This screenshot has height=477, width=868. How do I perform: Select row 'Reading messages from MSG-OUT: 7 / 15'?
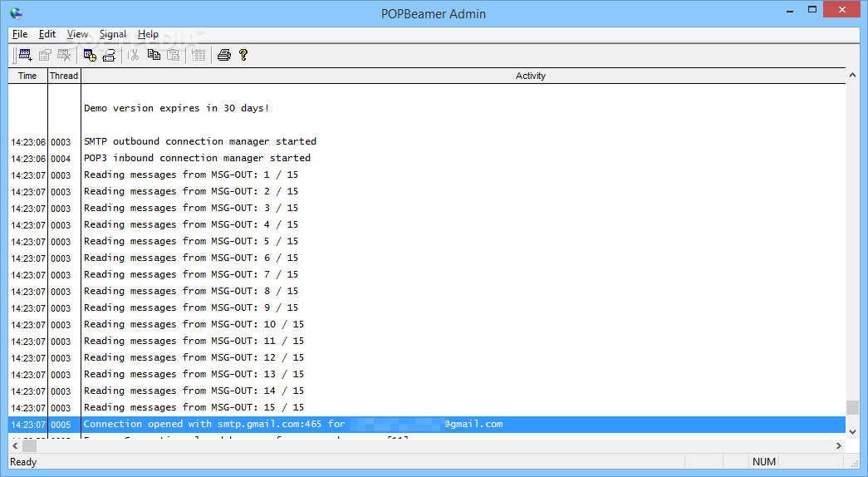click(427, 275)
